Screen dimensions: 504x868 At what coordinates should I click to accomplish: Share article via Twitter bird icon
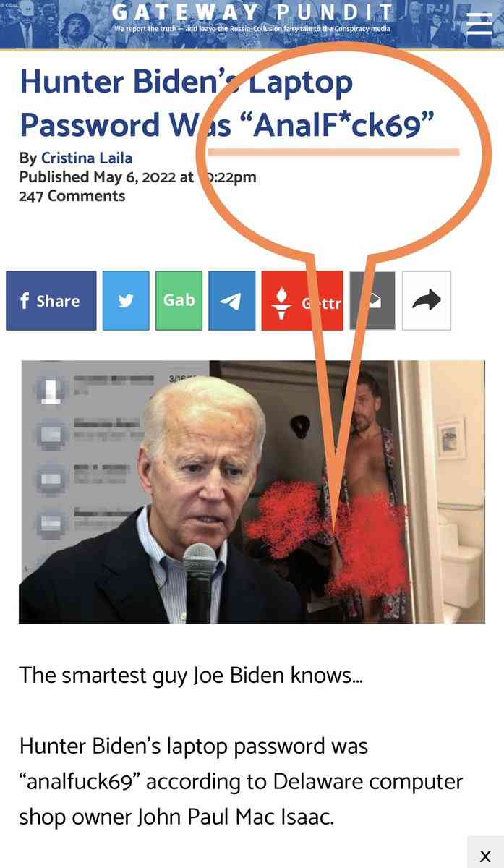click(126, 301)
